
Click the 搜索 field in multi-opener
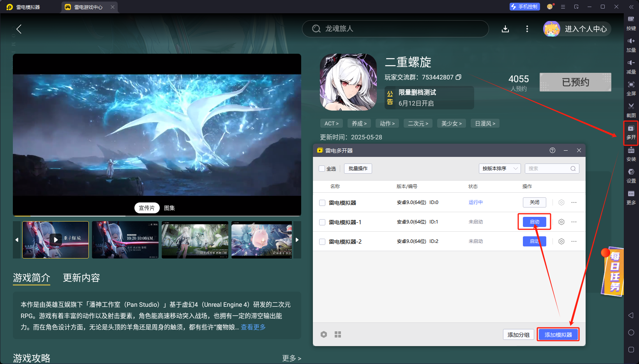point(552,169)
